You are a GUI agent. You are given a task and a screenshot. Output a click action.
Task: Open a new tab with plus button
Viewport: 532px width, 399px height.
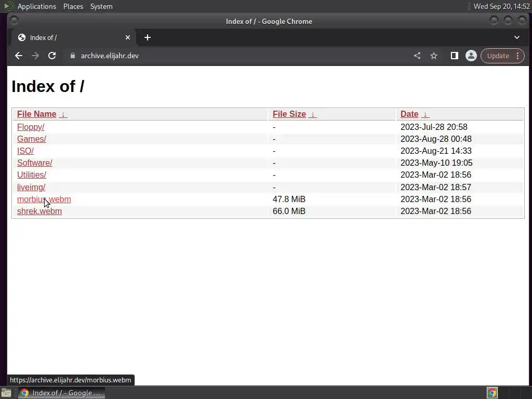point(147,37)
